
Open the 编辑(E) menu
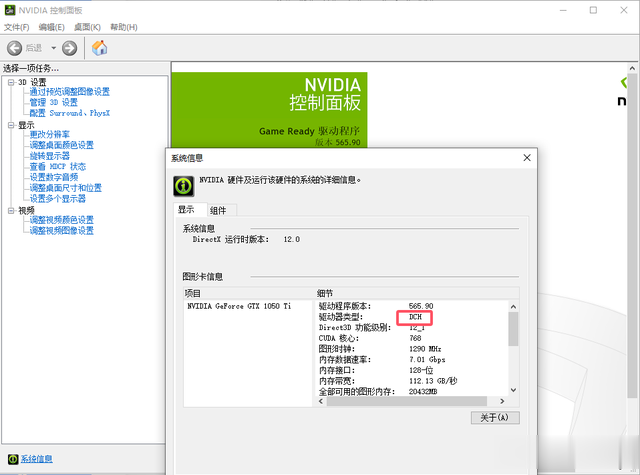click(x=51, y=27)
